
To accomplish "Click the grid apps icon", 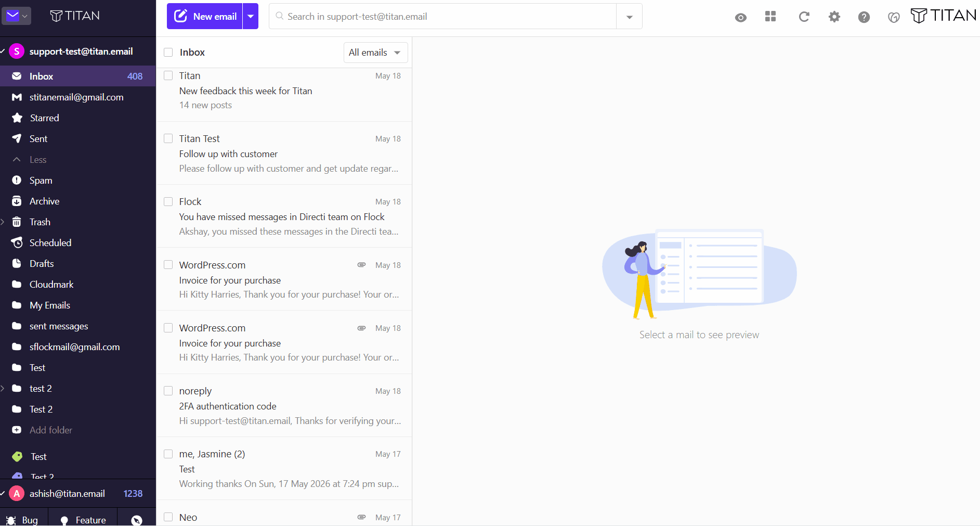I will coord(770,17).
